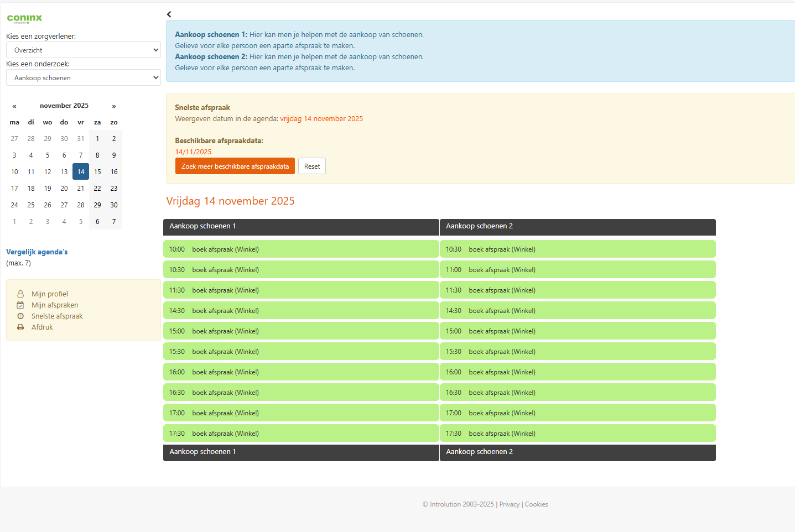Screen dimensions: 795x532
Task: Click the Coninx logo
Action: (24, 18)
